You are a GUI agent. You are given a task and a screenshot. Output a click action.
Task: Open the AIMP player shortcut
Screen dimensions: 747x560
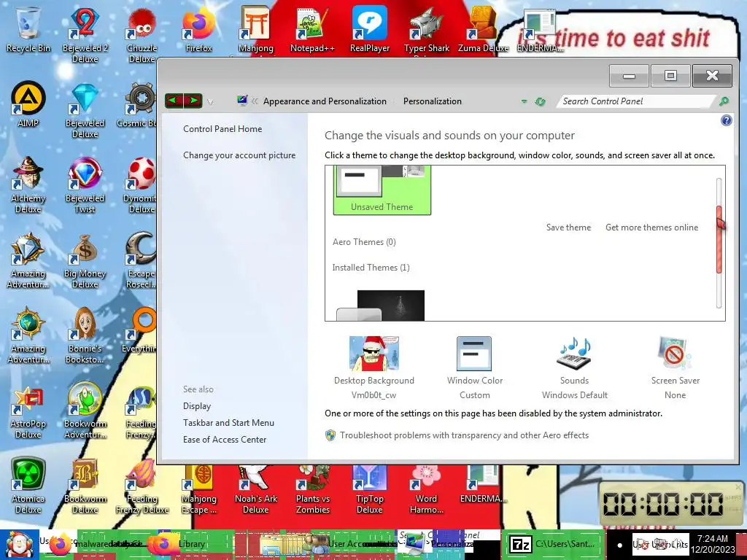28,105
